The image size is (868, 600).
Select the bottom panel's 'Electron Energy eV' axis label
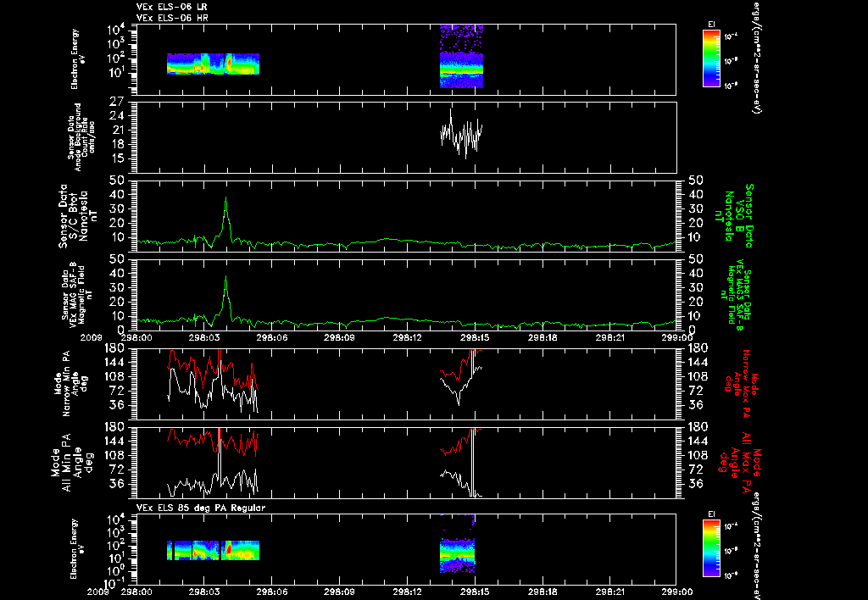point(78,549)
